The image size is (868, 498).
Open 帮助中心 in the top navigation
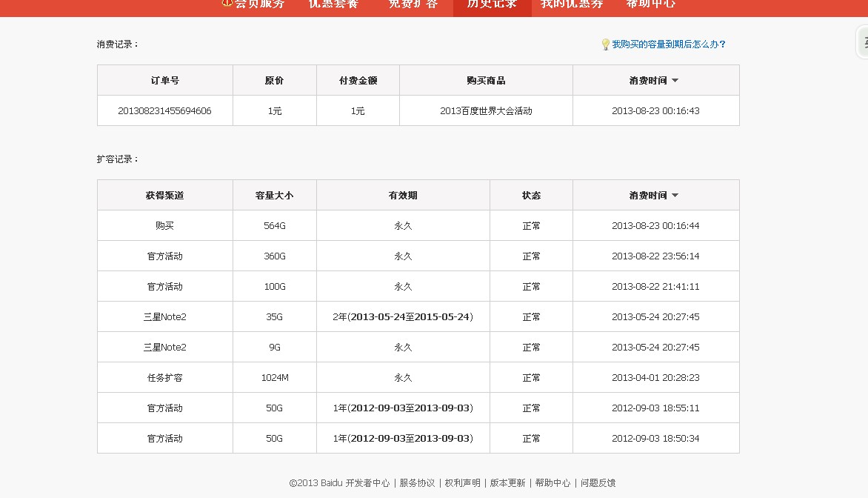pos(650,4)
